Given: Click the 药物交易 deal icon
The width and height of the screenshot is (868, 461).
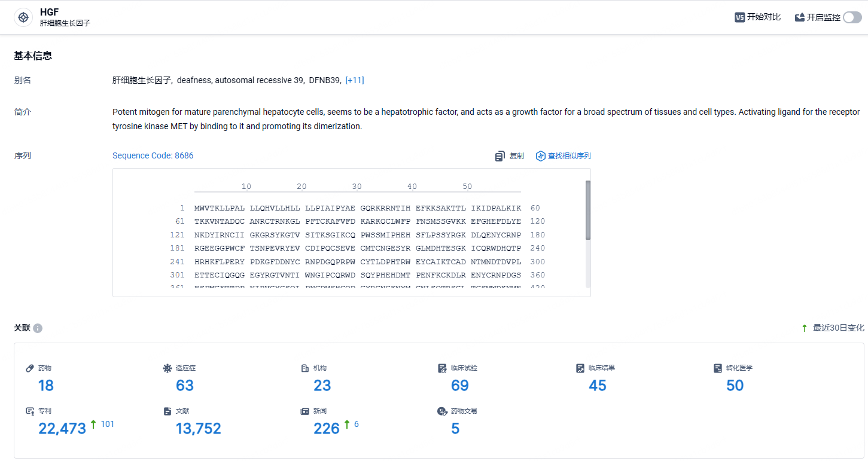Looking at the screenshot, I should (443, 411).
